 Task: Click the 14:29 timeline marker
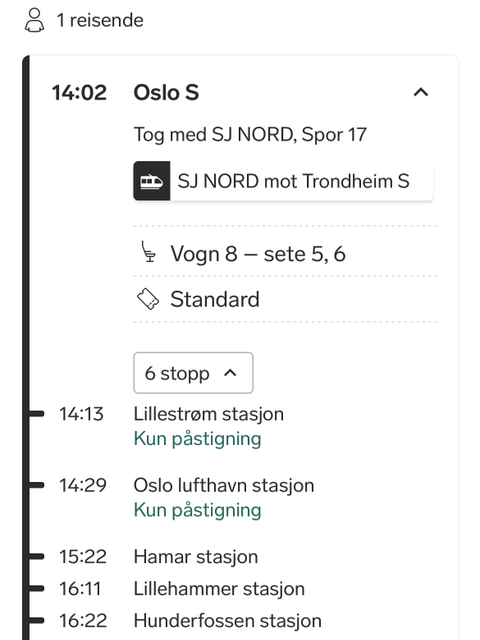tap(36, 485)
